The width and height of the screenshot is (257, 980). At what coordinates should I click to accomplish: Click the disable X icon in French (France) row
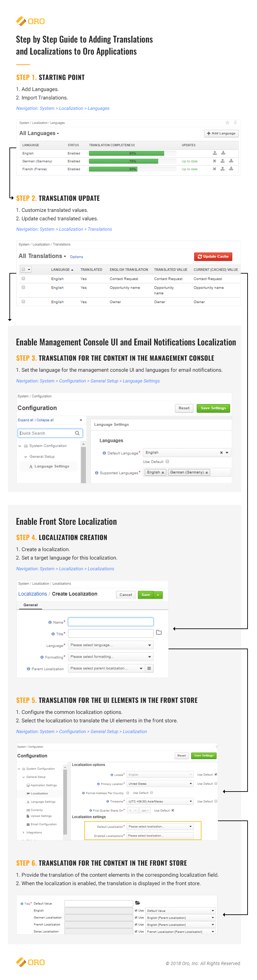pyautogui.click(x=214, y=169)
